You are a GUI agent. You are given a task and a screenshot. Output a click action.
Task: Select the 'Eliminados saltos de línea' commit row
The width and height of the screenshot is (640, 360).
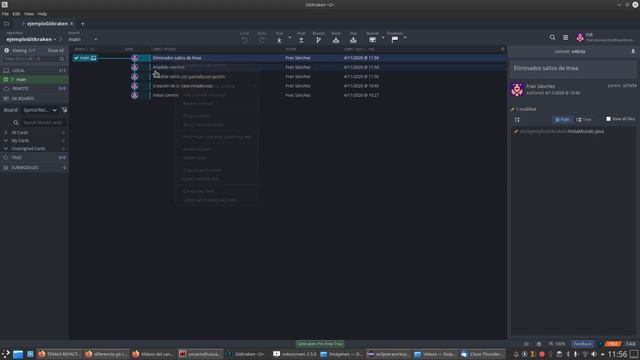(x=288, y=58)
